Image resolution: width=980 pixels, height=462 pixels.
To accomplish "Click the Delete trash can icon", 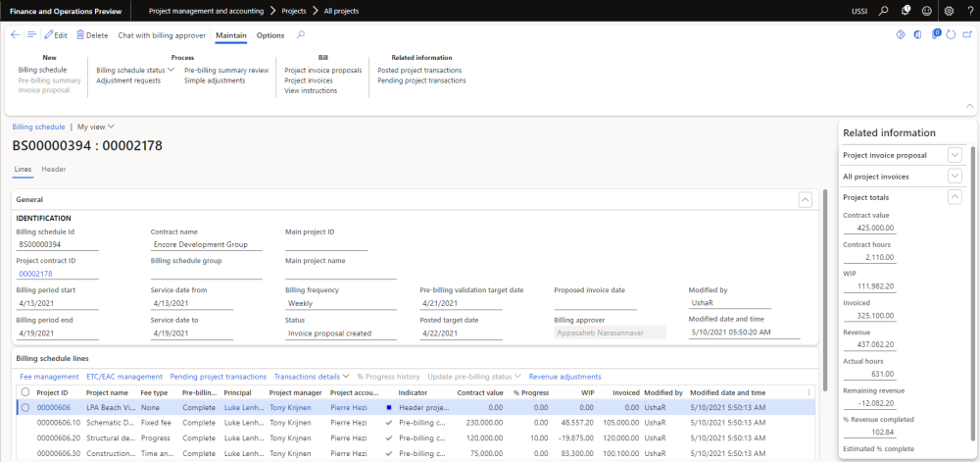I will 80,35.
